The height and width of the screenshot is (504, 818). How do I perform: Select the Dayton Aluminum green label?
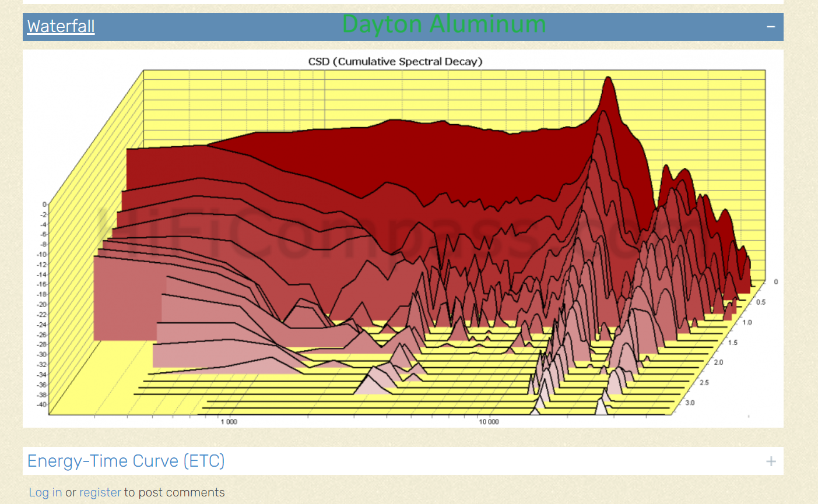(x=444, y=24)
